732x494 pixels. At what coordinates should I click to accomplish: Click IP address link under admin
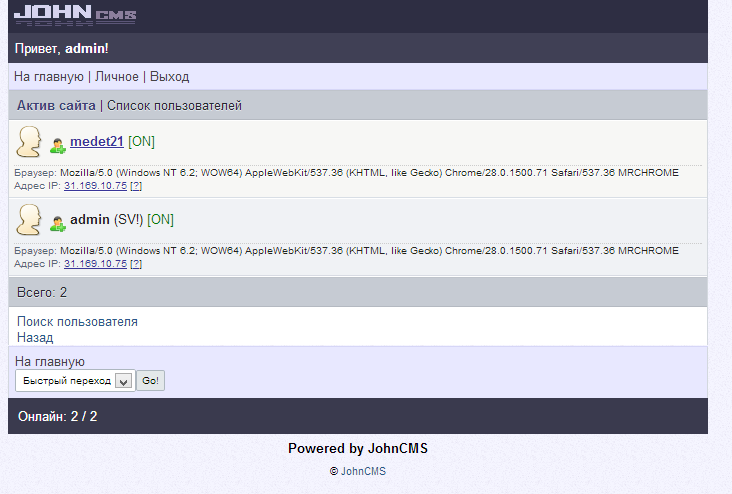95,264
